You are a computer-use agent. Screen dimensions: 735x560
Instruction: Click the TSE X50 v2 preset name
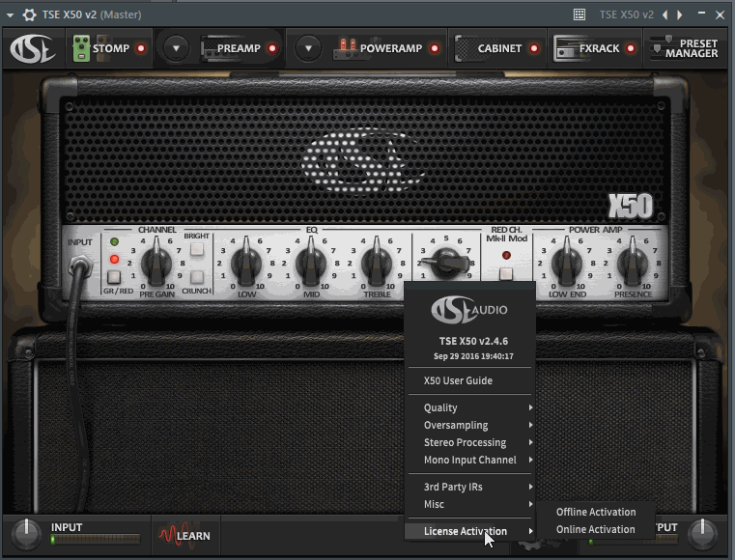tap(626, 14)
